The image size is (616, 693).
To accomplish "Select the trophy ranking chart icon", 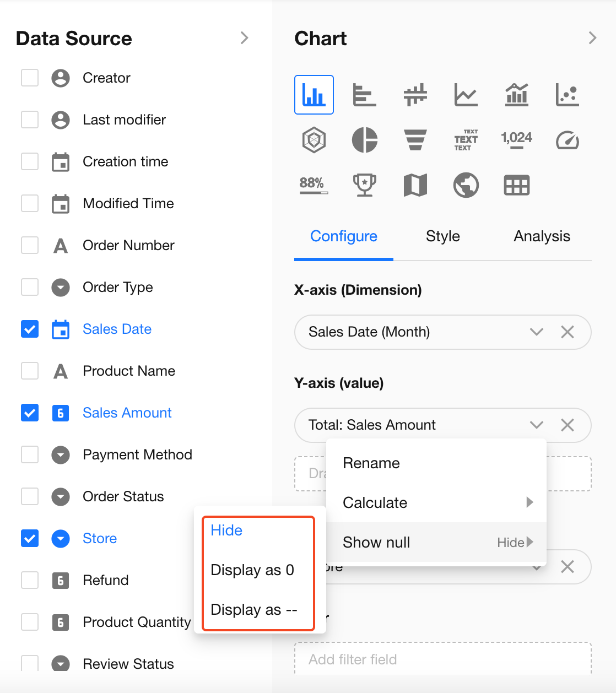I will 364,185.
